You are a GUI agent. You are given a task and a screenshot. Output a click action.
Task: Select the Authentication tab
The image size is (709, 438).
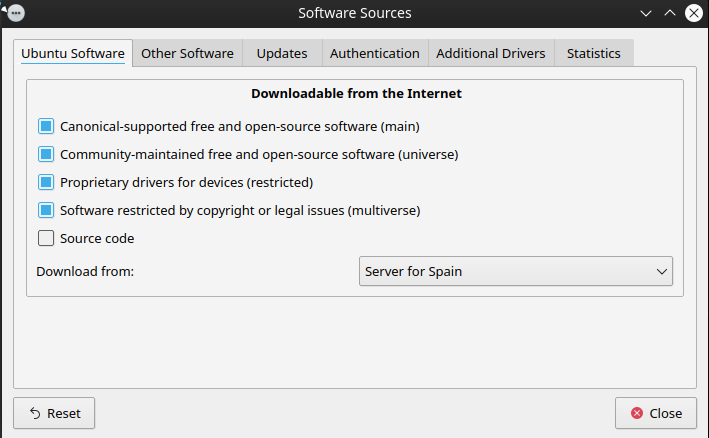coord(374,54)
